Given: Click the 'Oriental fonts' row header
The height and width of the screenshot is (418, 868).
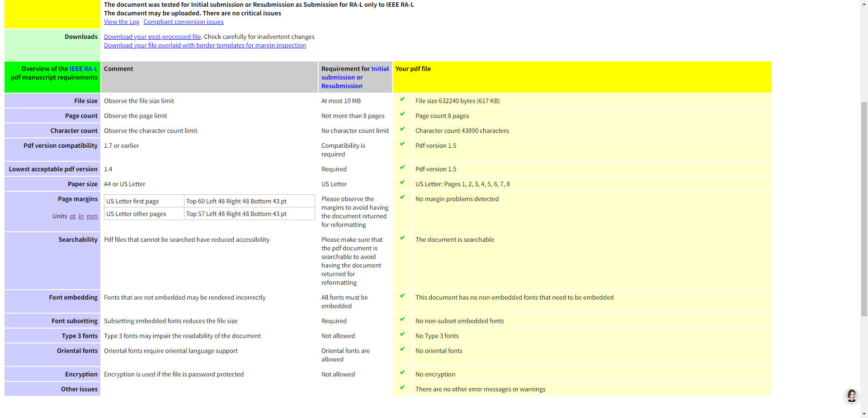Looking at the screenshot, I should (52, 355).
